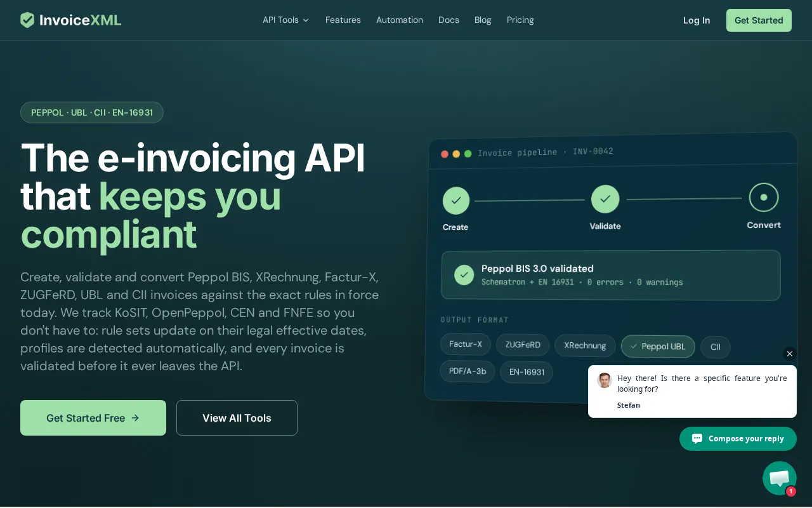Image resolution: width=812 pixels, height=508 pixels.
Task: Open the Automation nav link
Action: (x=400, y=20)
